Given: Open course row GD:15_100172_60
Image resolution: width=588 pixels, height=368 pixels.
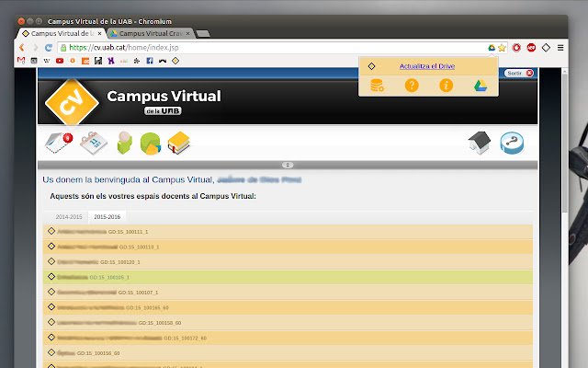Looking at the screenshot, I should (288, 338).
